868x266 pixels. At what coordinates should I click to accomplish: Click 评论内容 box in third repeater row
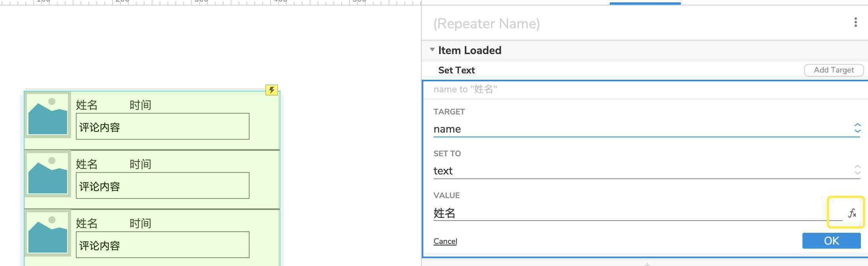(162, 245)
